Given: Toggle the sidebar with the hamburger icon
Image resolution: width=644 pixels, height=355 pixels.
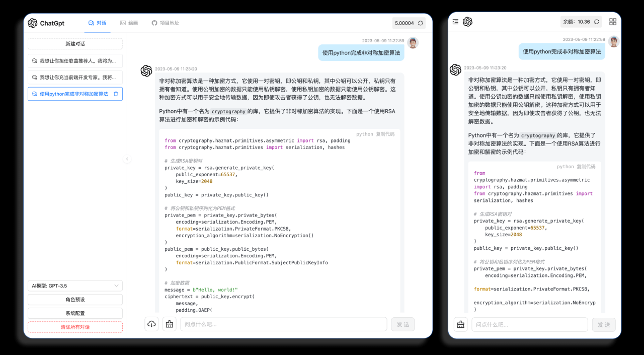Looking at the screenshot, I should [454, 22].
